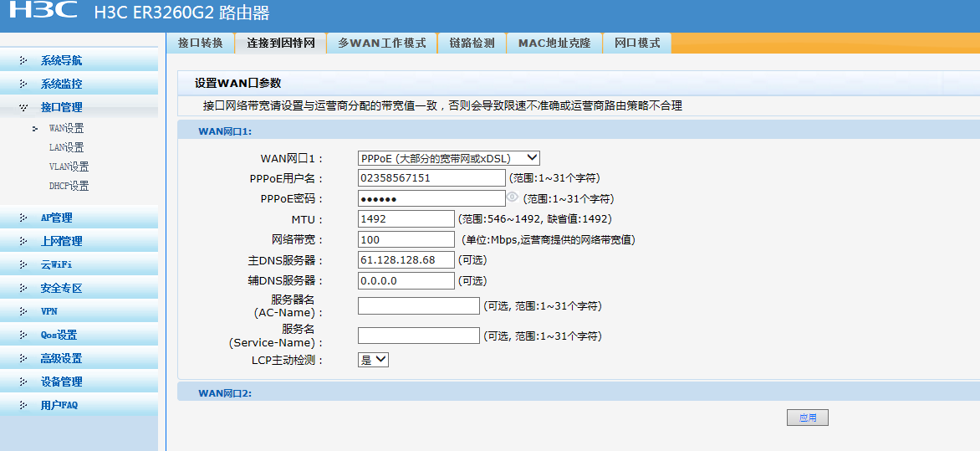The image size is (980, 451).
Task: Switch to the 连接到因特网 tab
Action: [x=280, y=44]
